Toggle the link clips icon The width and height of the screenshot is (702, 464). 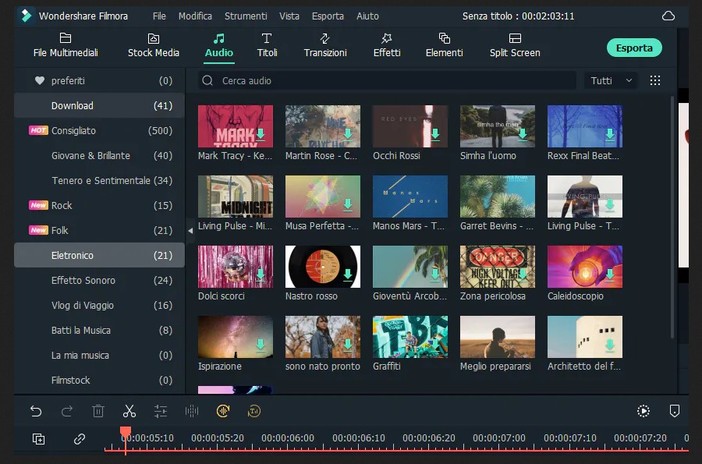pyautogui.click(x=79, y=439)
